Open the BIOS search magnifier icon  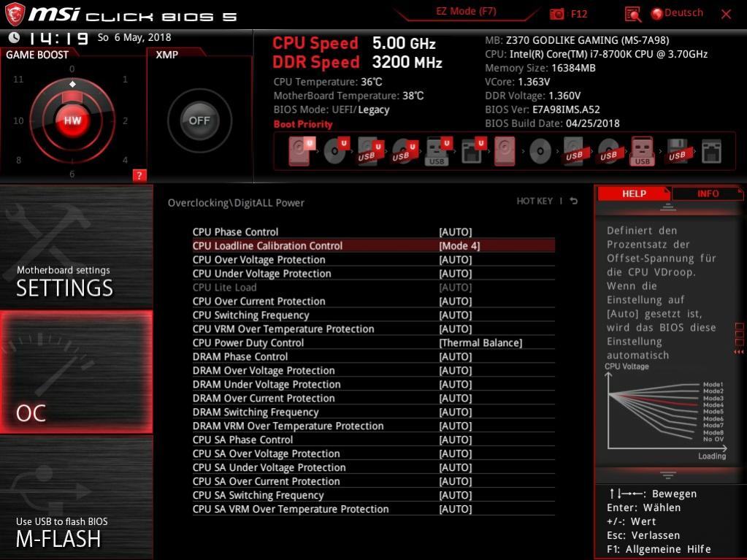point(632,15)
